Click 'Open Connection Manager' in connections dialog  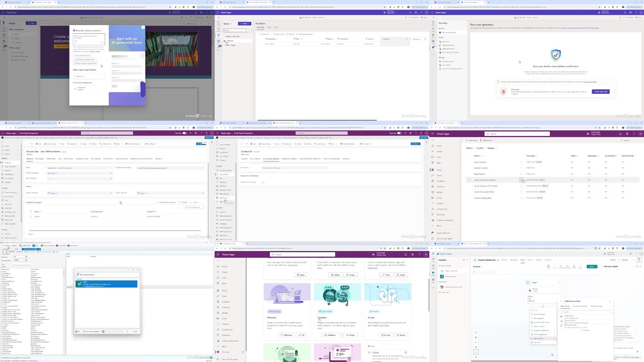tap(92, 331)
